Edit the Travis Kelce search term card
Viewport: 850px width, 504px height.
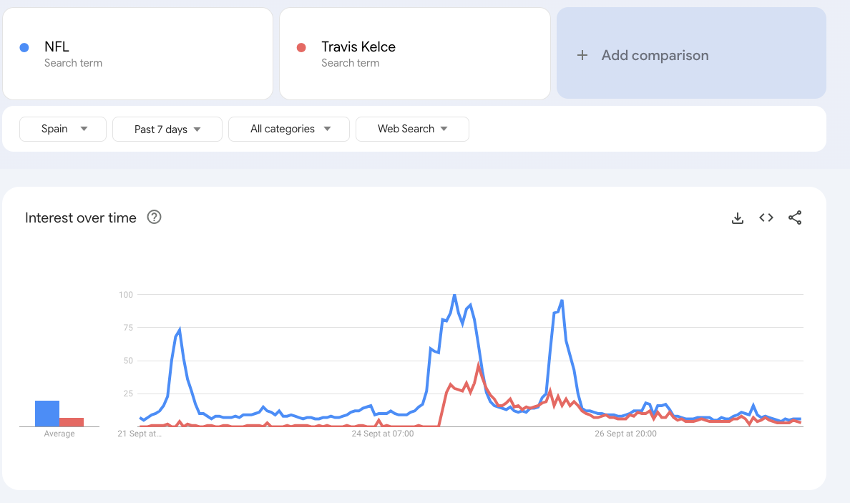pyautogui.click(x=415, y=53)
